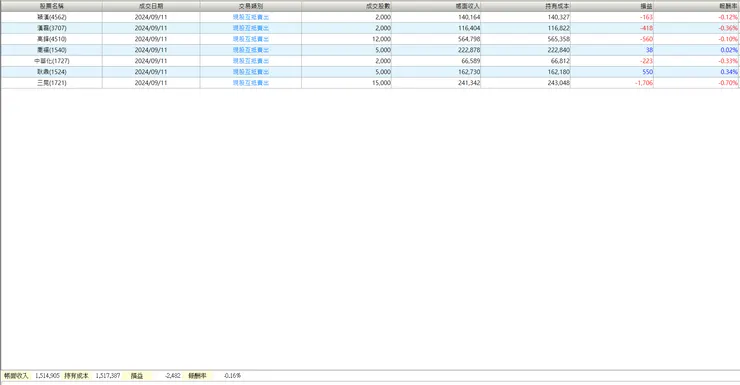Select the stock name cell with code 1721

click(x=51, y=83)
